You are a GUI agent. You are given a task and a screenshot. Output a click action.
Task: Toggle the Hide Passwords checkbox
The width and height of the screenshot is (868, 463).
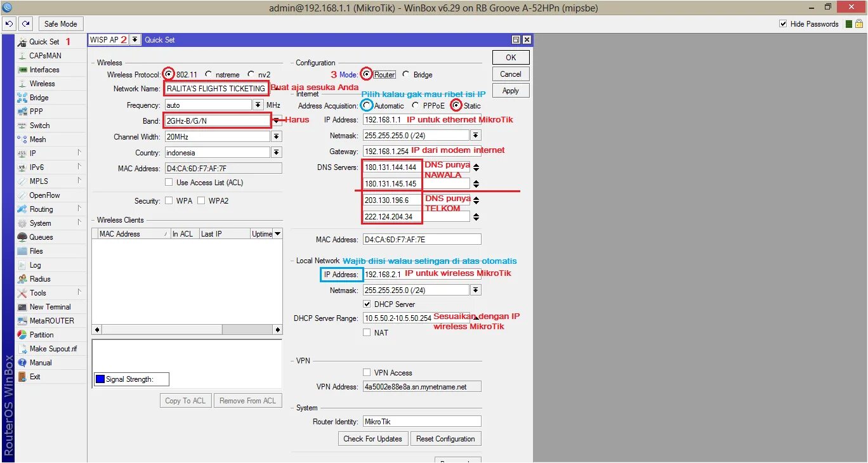coord(783,24)
